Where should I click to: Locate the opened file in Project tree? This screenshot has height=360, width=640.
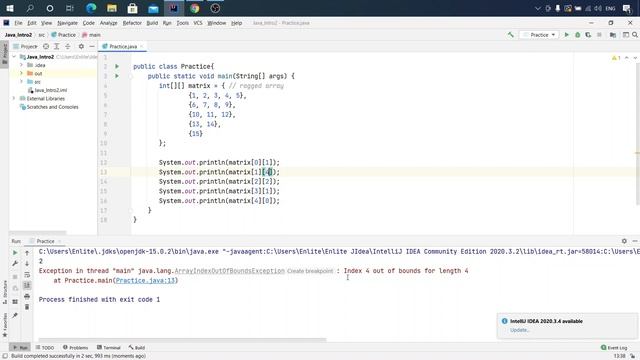[46, 47]
